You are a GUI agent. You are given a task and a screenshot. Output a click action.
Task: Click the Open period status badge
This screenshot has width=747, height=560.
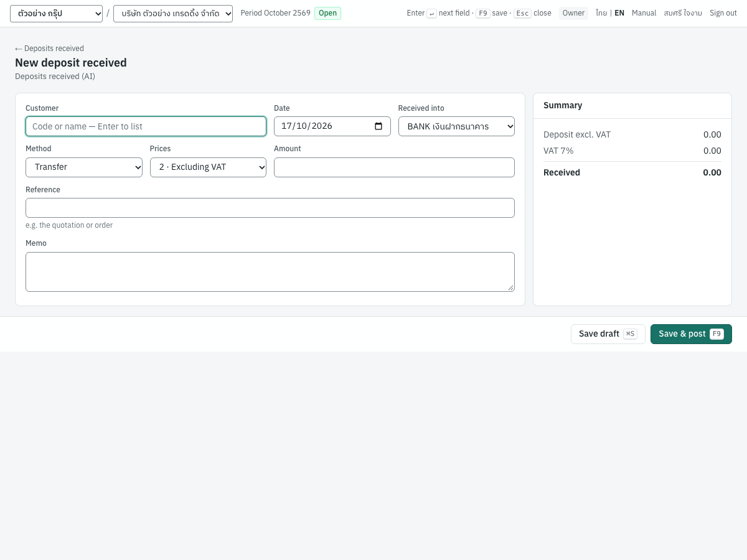tap(327, 13)
